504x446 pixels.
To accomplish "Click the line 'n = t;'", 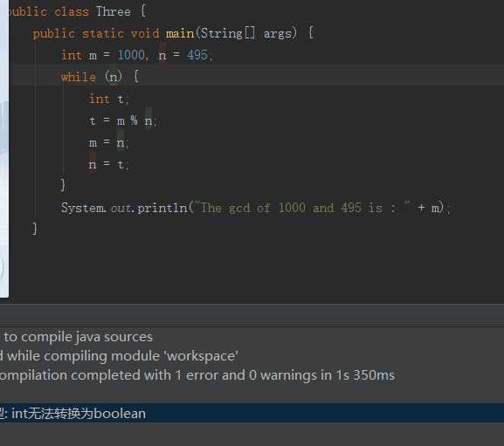I will click(x=109, y=164).
